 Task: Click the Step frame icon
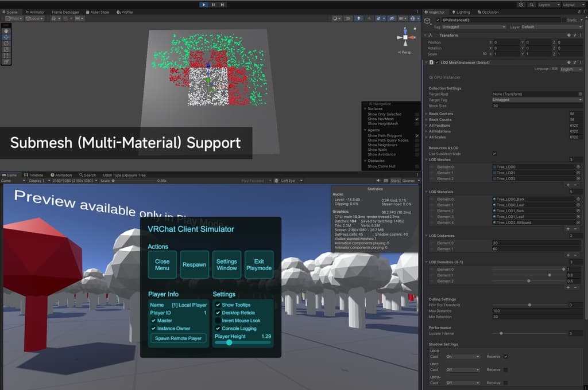click(x=222, y=5)
